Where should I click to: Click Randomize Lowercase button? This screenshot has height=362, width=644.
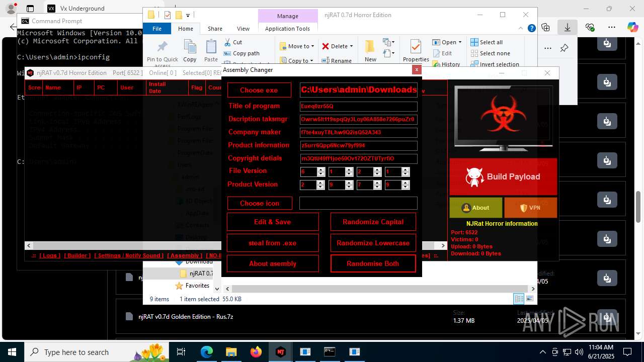click(x=373, y=243)
